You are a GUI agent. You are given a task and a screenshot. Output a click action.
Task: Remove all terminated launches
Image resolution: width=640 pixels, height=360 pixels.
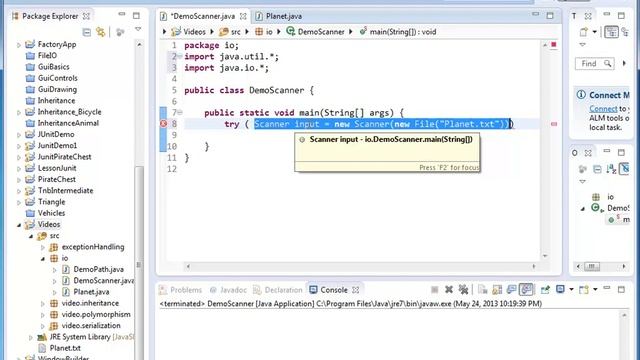463,290
